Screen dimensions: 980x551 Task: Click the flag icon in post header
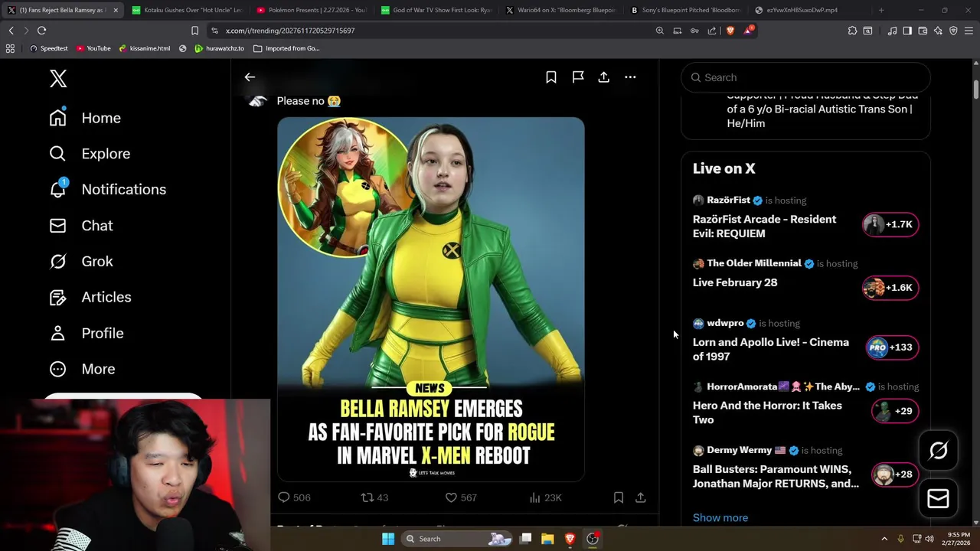point(578,77)
